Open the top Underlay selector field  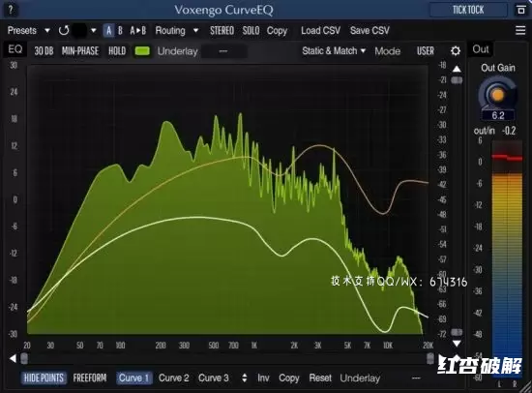pos(224,51)
